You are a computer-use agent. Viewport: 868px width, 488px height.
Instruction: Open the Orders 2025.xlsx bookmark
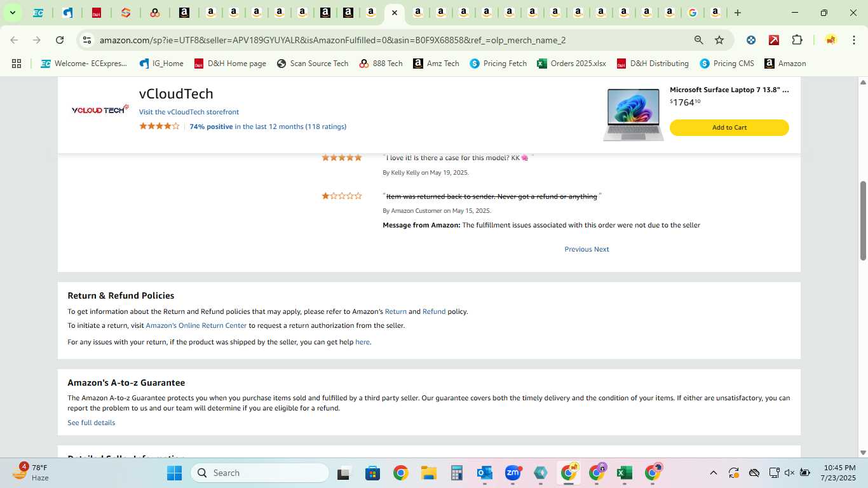[572, 64]
